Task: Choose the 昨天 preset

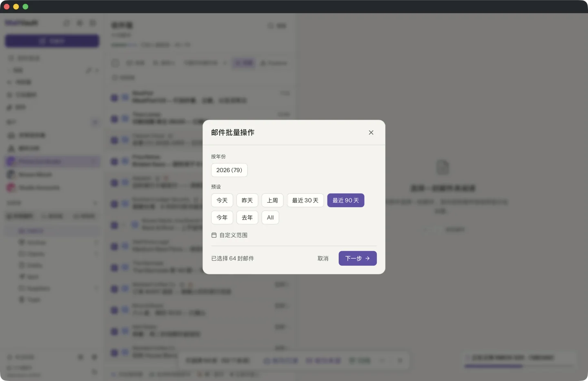Action: tap(247, 200)
